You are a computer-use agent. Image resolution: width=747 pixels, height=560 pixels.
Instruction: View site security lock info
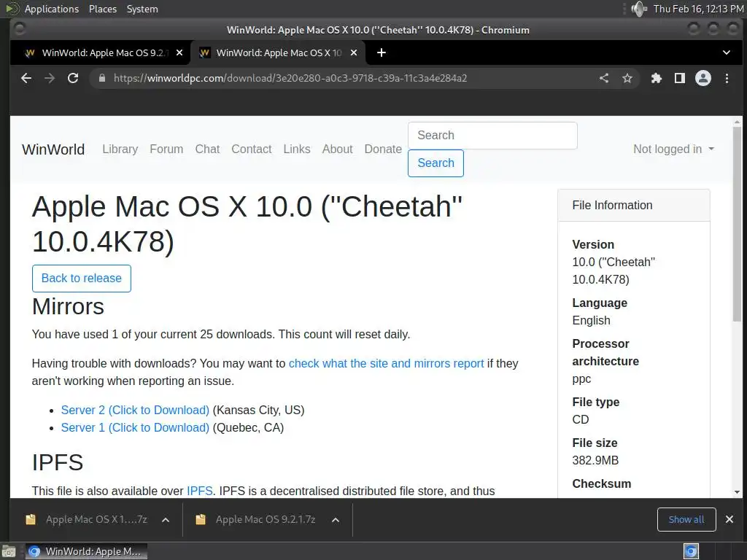coord(101,78)
